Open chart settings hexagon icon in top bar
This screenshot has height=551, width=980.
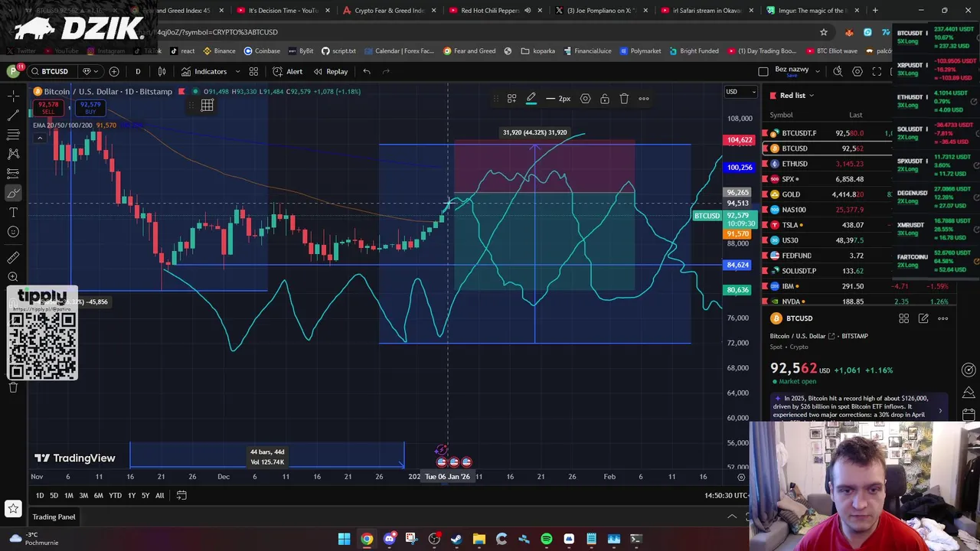click(x=857, y=71)
